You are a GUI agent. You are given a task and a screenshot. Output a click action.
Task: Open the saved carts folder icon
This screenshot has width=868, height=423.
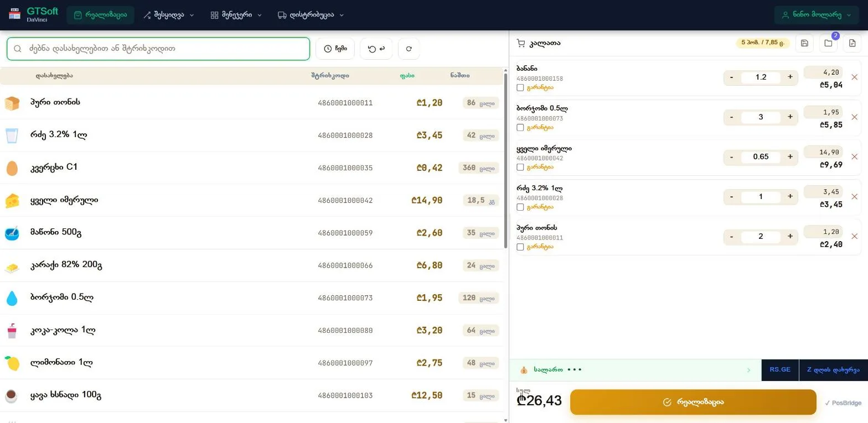(828, 43)
